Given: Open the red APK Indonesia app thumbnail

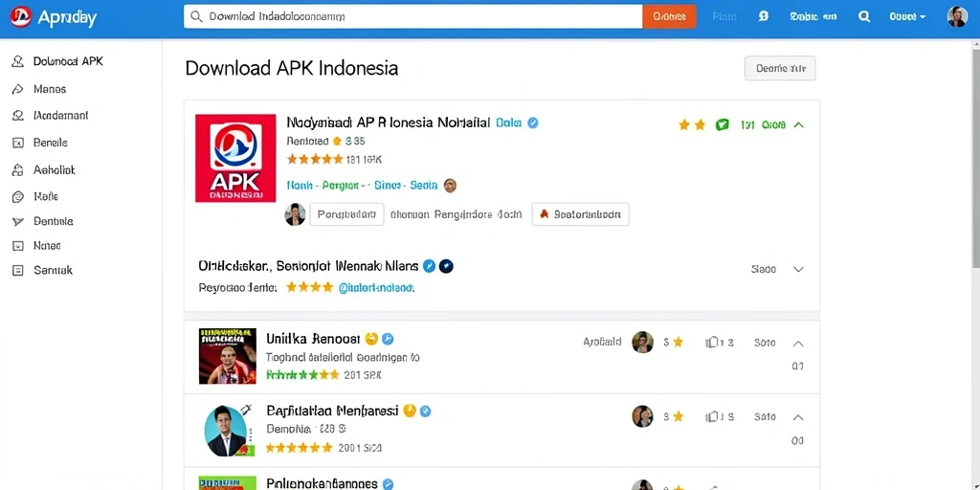Looking at the screenshot, I should click(x=235, y=158).
